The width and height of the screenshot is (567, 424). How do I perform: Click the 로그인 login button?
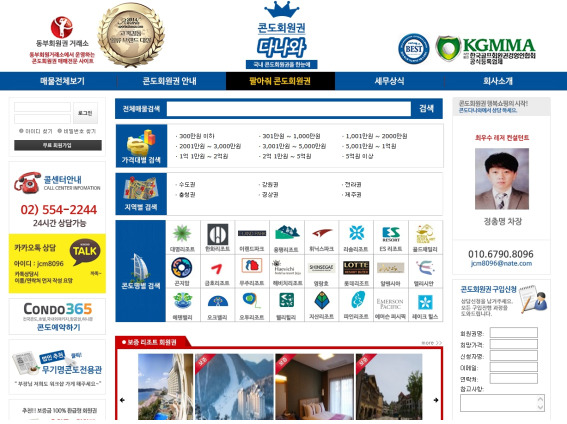(x=85, y=113)
